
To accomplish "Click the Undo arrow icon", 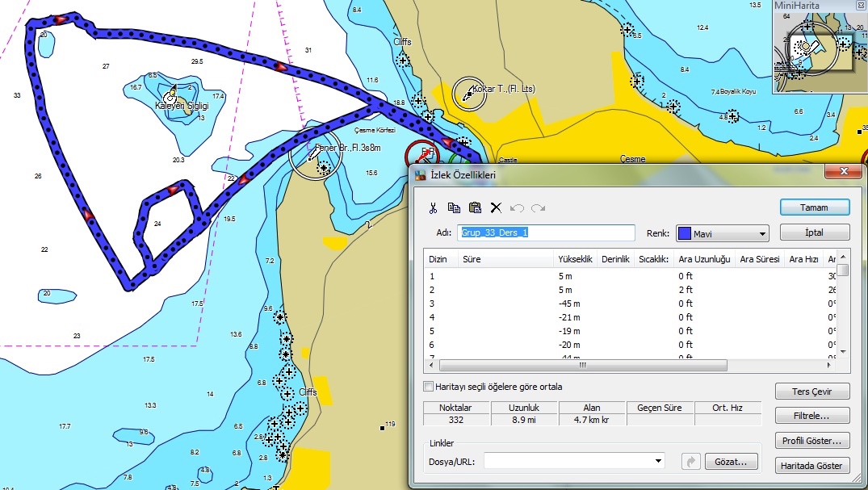I will coord(517,207).
